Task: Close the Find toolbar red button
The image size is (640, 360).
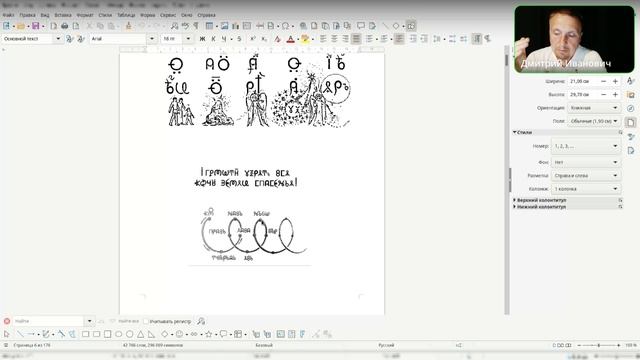Action: 7,321
